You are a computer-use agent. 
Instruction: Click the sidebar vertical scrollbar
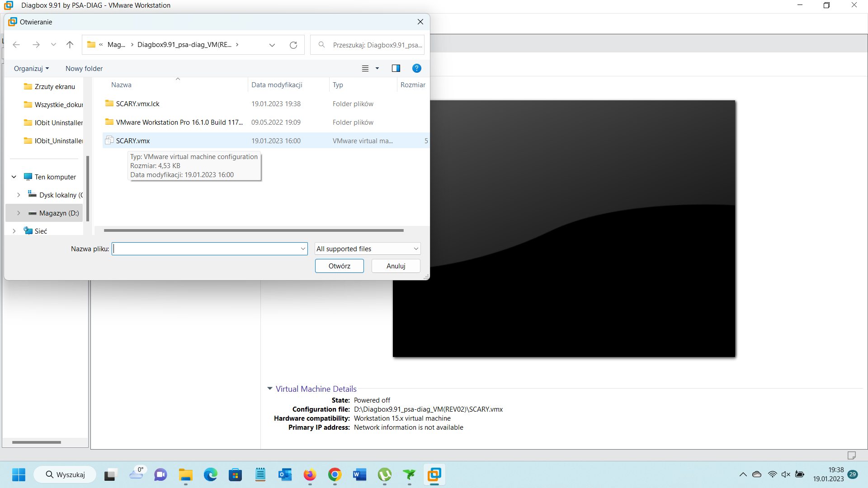87,188
